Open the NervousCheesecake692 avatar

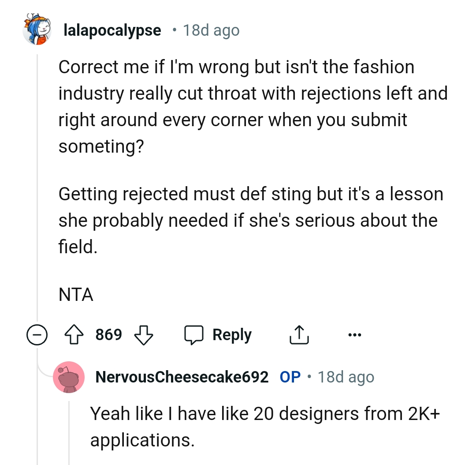(x=69, y=377)
